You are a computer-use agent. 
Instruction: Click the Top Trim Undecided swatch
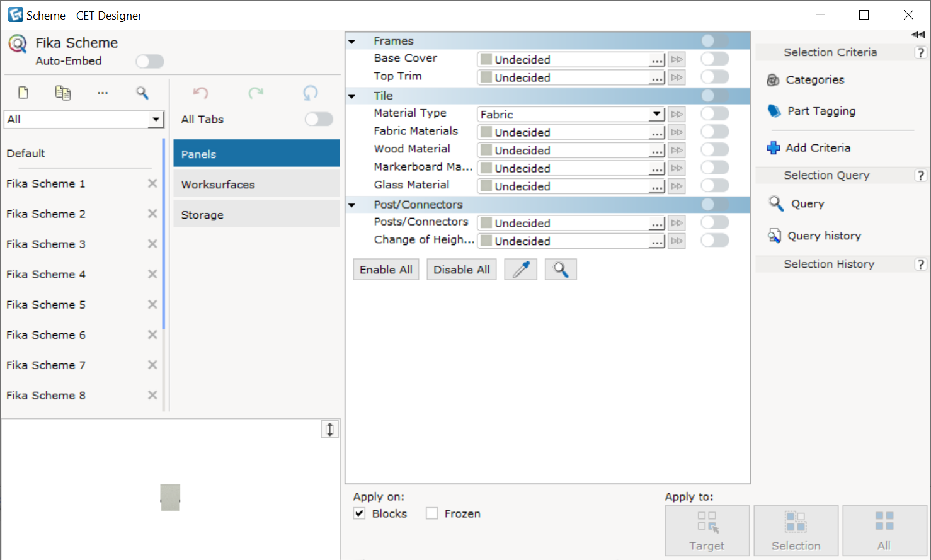[486, 77]
